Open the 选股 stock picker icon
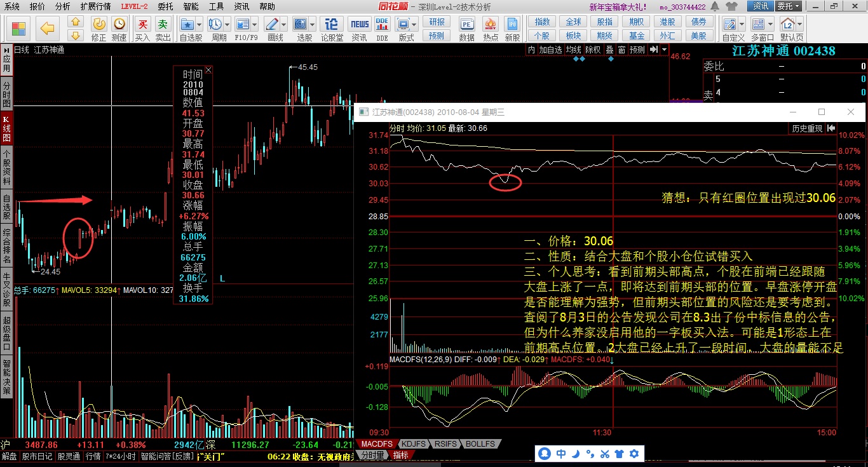This screenshot has width=868, height=467. tap(301, 24)
